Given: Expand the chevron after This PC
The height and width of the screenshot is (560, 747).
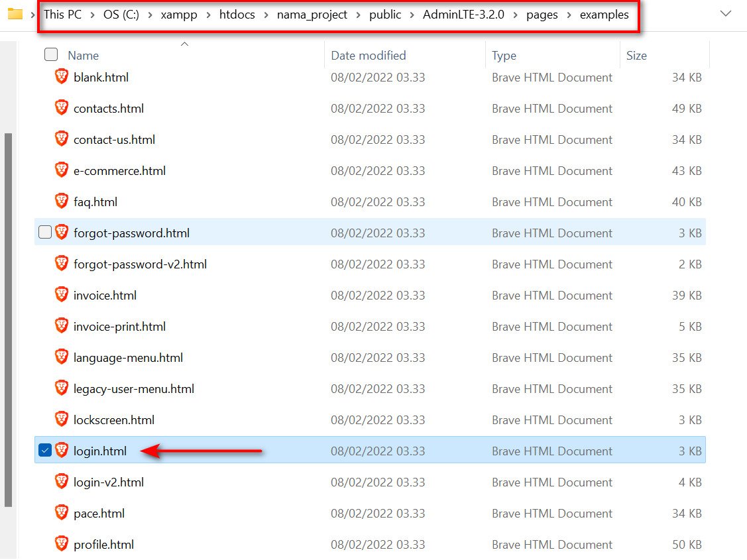Looking at the screenshot, I should pyautogui.click(x=92, y=15).
